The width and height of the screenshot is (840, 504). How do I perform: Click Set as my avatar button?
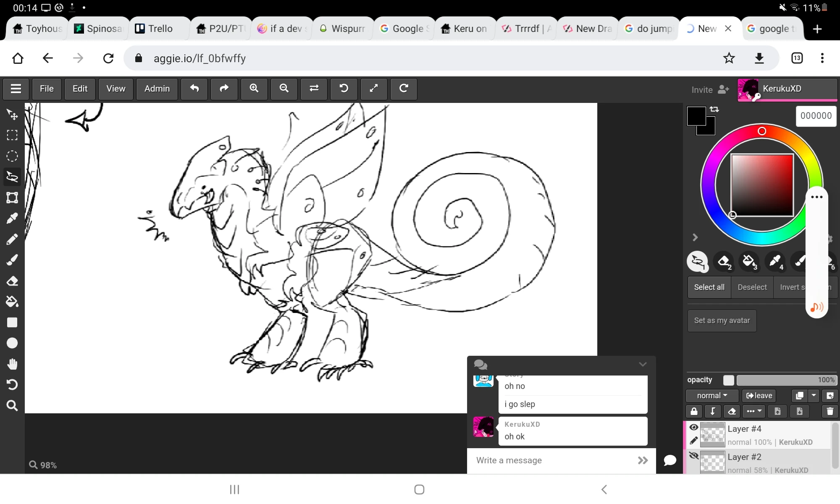pos(722,320)
